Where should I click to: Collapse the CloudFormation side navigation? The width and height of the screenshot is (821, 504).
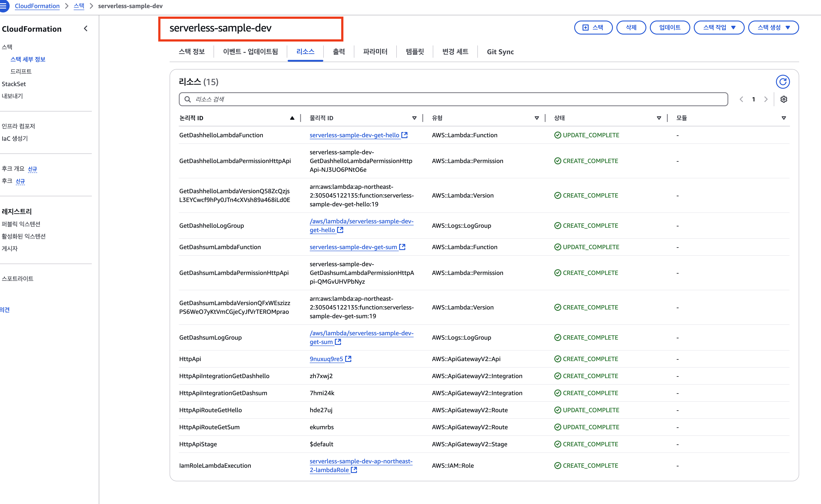tap(86, 29)
